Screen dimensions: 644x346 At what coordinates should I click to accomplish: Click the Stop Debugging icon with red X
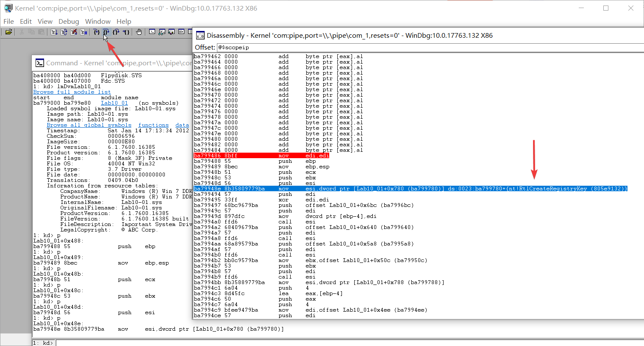pos(74,32)
